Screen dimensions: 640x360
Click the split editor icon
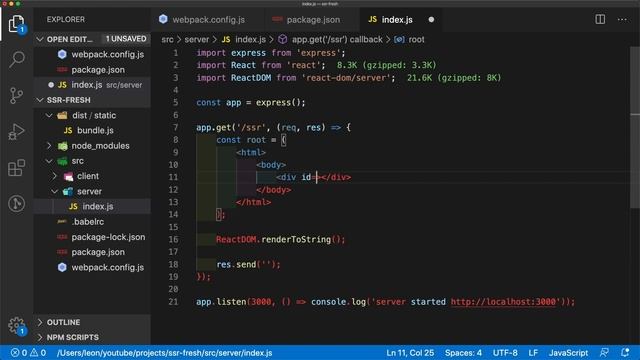600,19
